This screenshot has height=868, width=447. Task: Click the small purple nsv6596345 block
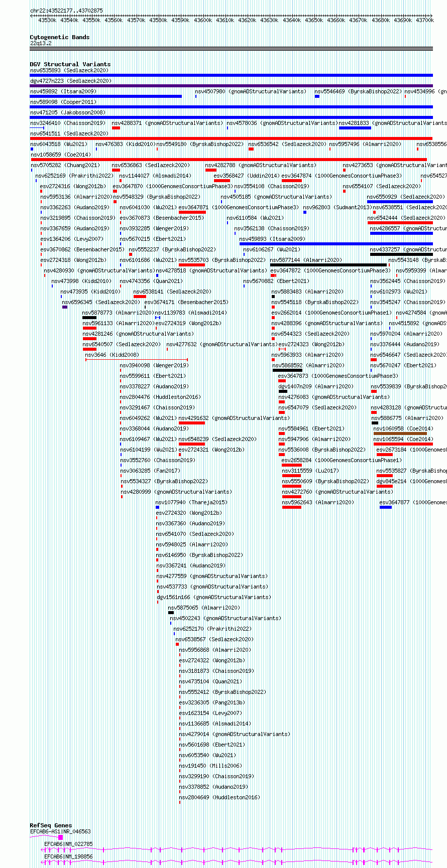pyautogui.click(x=65, y=307)
